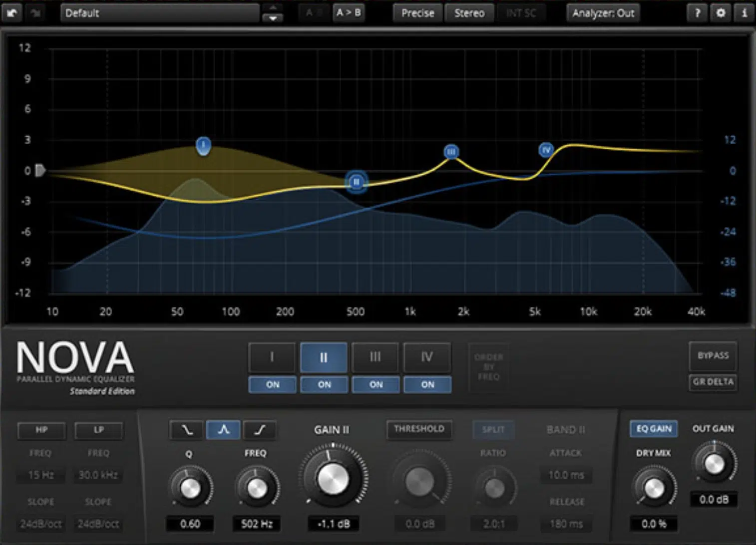
Task: Select the band II tab
Action: (324, 357)
